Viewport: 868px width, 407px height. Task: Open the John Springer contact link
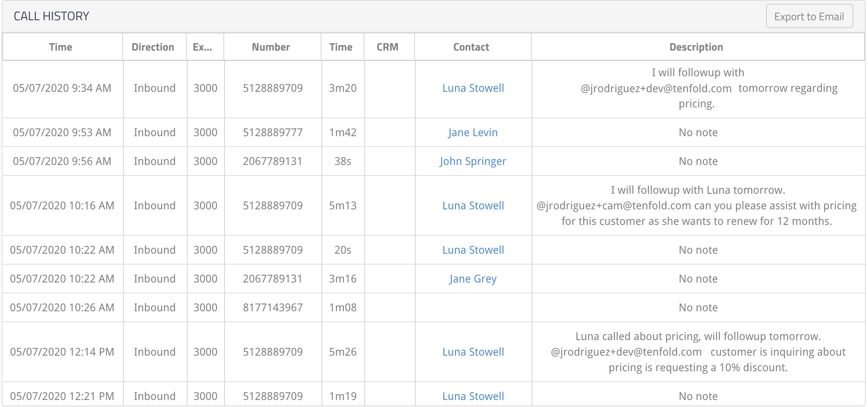(473, 161)
